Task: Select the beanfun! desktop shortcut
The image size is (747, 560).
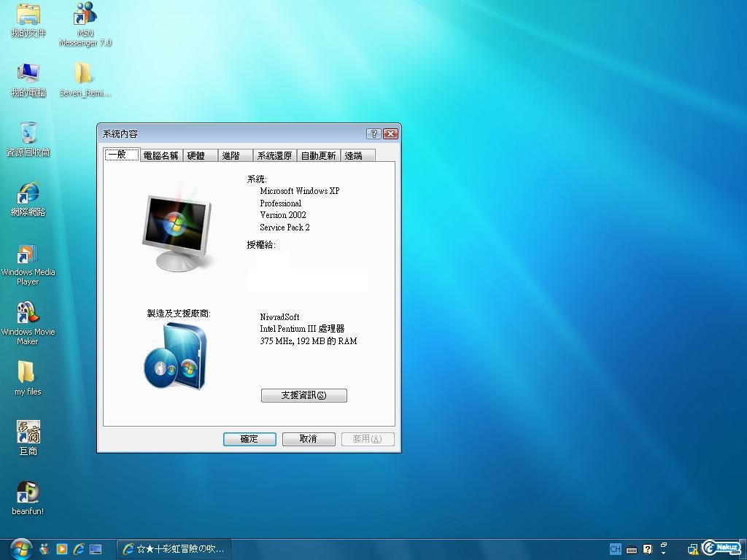Action: [x=28, y=498]
